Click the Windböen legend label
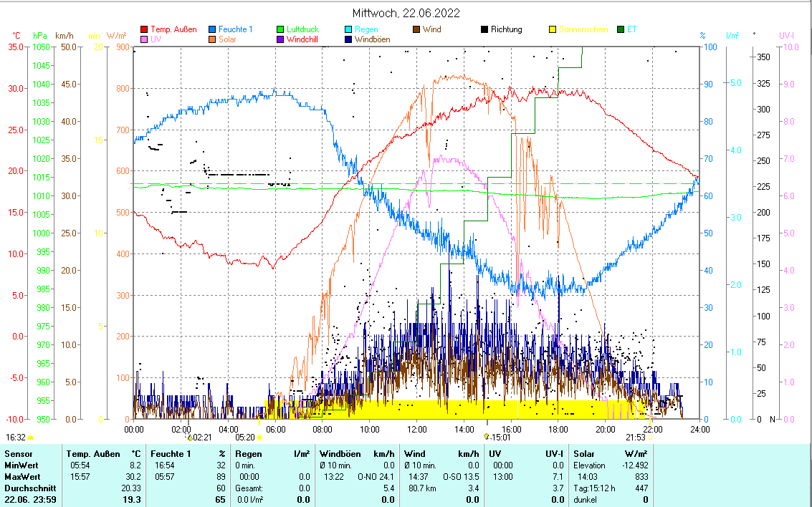This screenshot has height=507, width=812. point(372,39)
